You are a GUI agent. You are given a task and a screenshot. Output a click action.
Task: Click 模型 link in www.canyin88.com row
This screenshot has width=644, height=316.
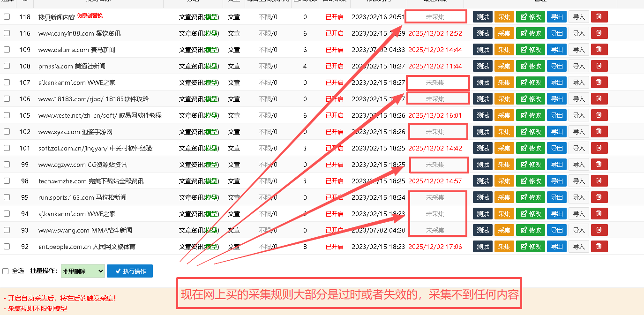point(211,33)
